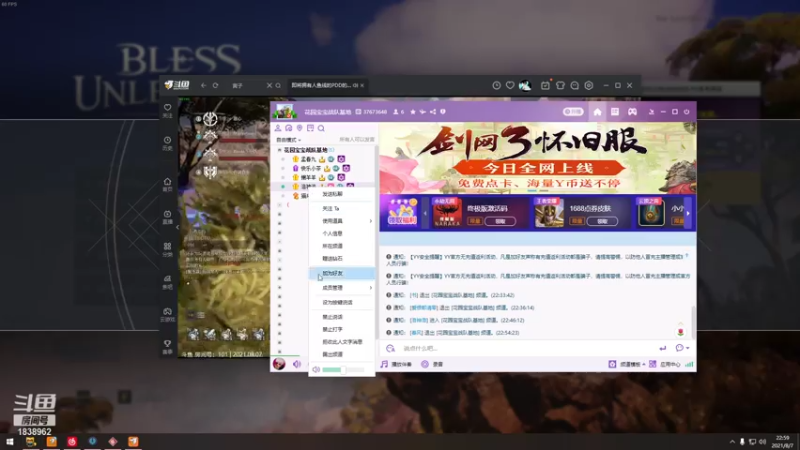The image size is (800, 450).
Task: Click the headset icon above the user list
Action: (x=289, y=128)
